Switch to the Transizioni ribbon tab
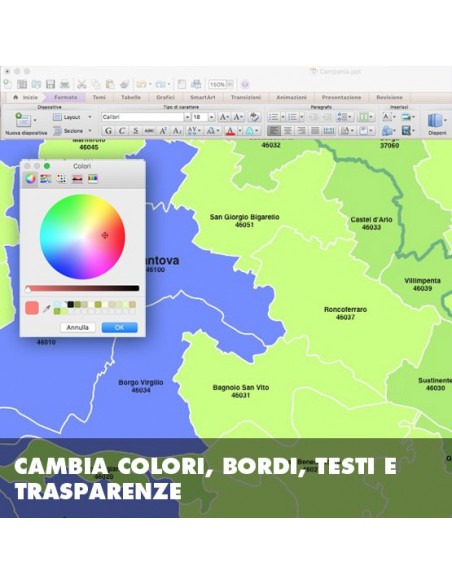Image resolution: width=452 pixels, height=584 pixels. tap(246, 97)
